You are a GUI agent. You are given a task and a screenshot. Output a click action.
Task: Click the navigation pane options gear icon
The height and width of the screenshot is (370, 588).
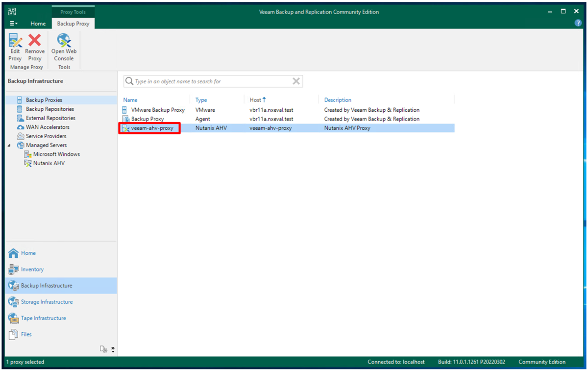pos(103,349)
